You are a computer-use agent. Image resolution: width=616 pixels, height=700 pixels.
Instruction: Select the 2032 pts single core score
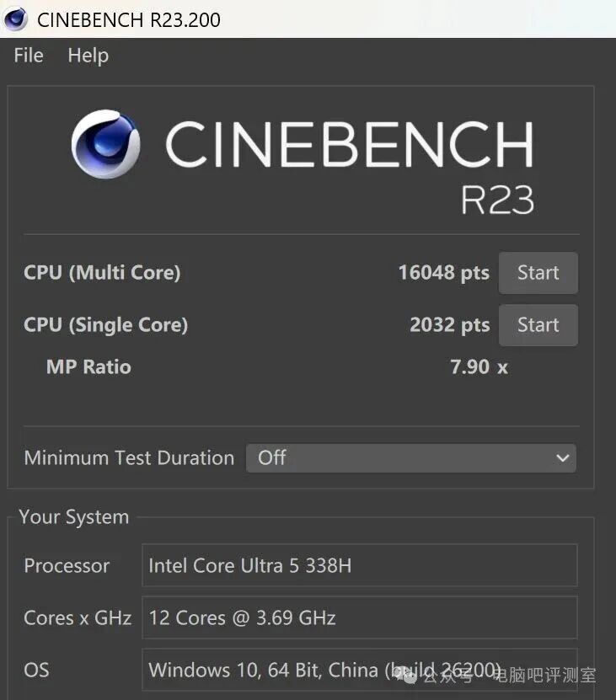point(449,325)
